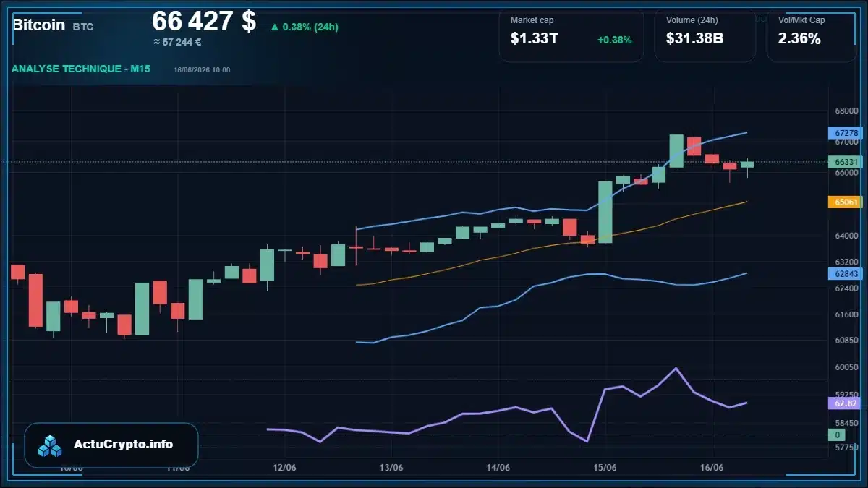Image resolution: width=868 pixels, height=488 pixels.
Task: Click the orange 65061 moving average tag
Action: (x=846, y=202)
